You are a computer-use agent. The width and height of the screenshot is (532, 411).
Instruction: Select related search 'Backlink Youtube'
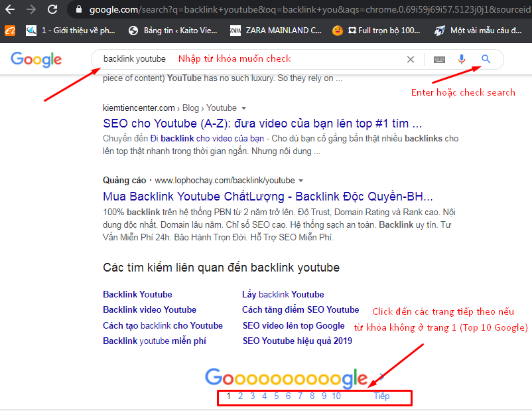click(137, 294)
